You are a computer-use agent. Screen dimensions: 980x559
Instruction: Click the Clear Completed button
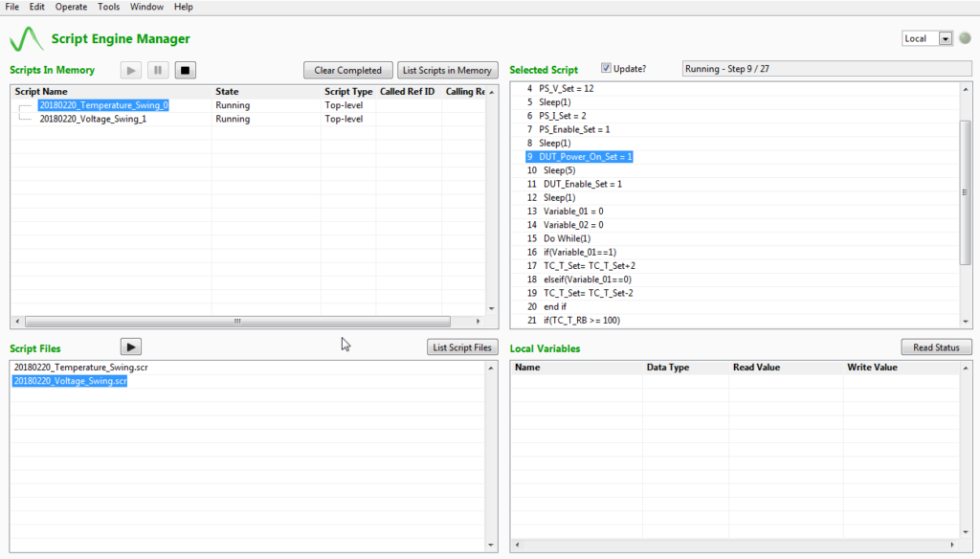point(347,69)
